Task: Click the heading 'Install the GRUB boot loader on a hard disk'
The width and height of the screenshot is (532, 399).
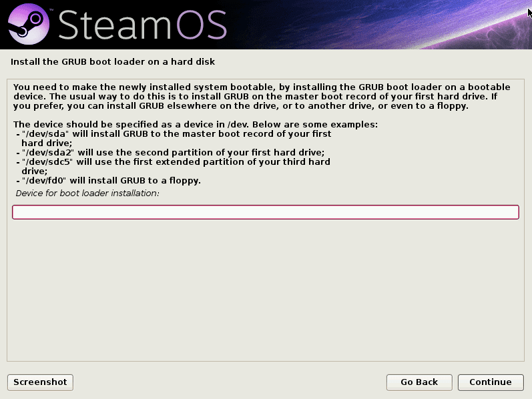Action: 113,62
